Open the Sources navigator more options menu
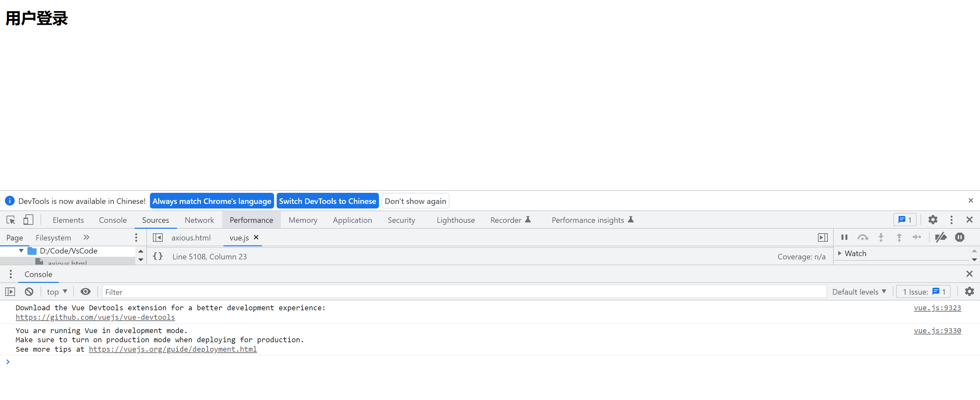The width and height of the screenshot is (980, 400). (136, 238)
